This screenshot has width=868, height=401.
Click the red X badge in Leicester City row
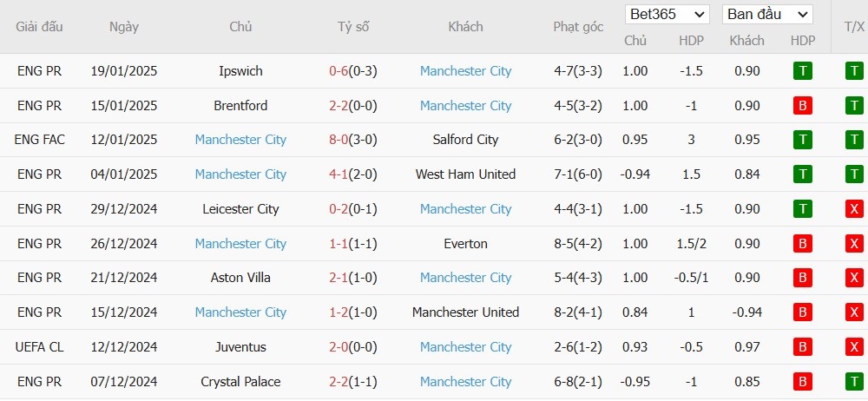point(854,209)
